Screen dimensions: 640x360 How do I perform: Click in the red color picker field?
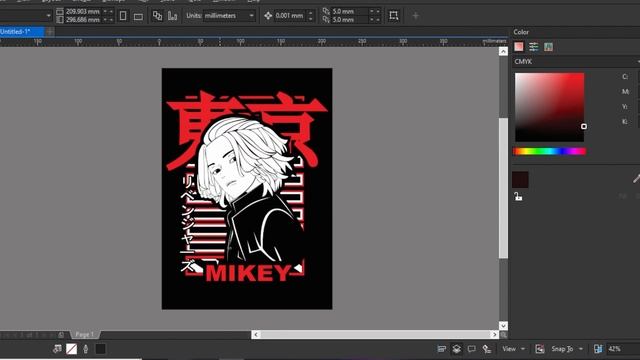[549, 107]
